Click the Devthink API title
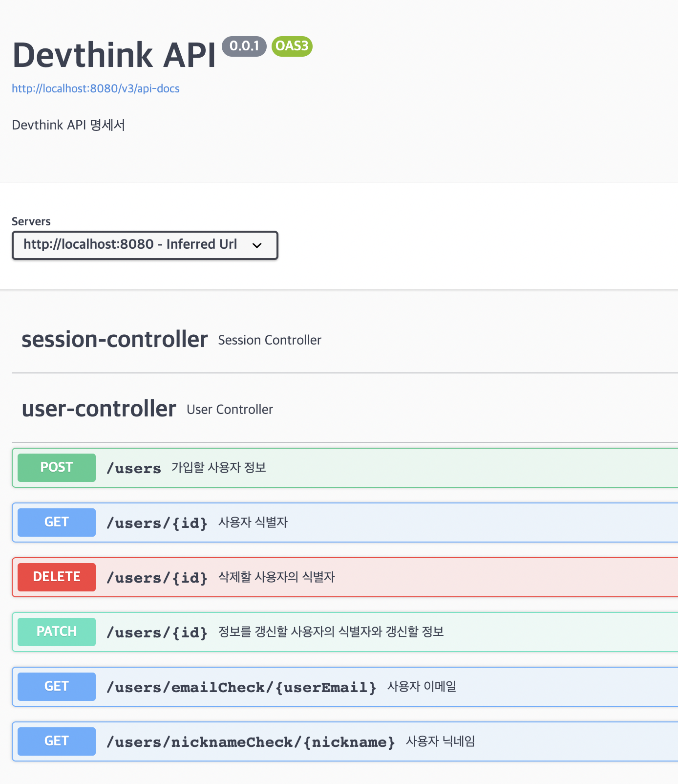This screenshot has height=784, width=678. [114, 55]
